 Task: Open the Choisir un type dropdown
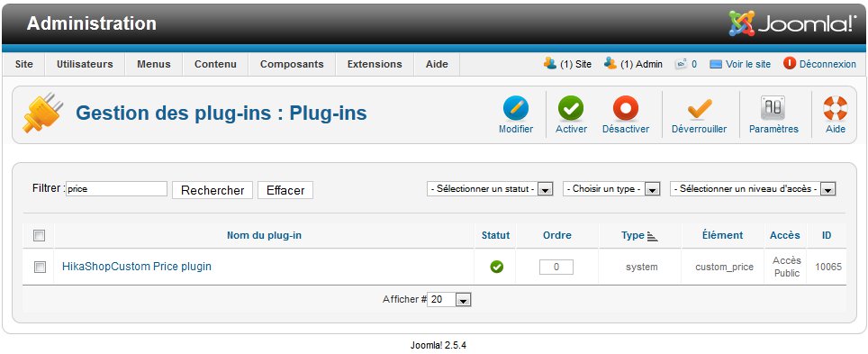click(x=611, y=189)
